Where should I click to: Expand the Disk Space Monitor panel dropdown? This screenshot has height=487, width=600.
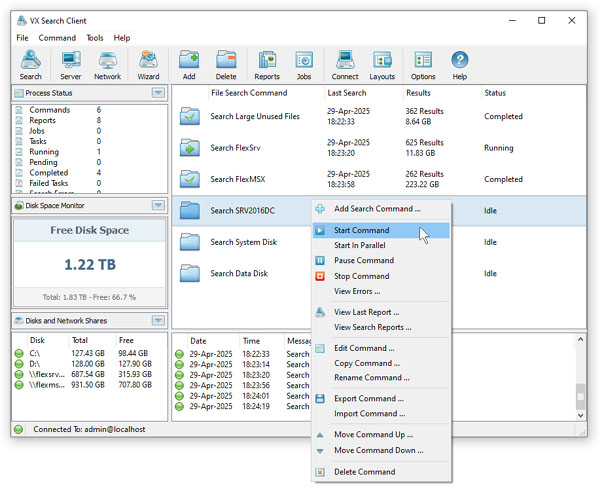tap(158, 205)
